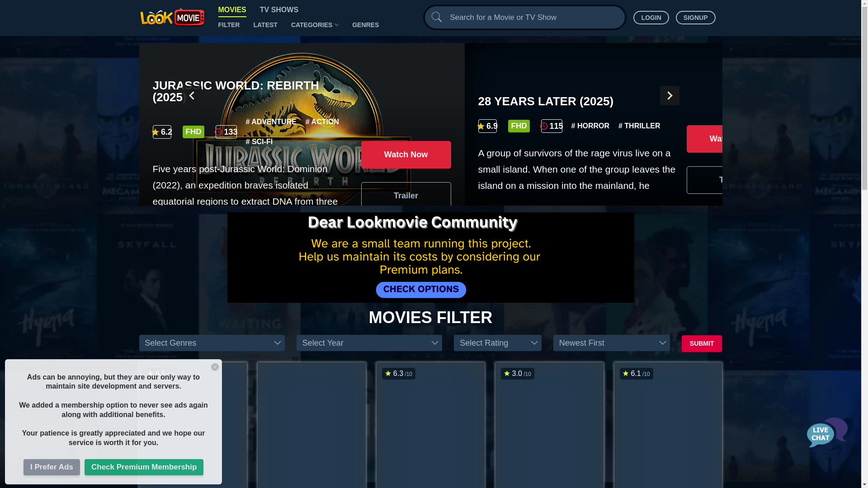Choose I Prefer Ads

[x=52, y=467]
